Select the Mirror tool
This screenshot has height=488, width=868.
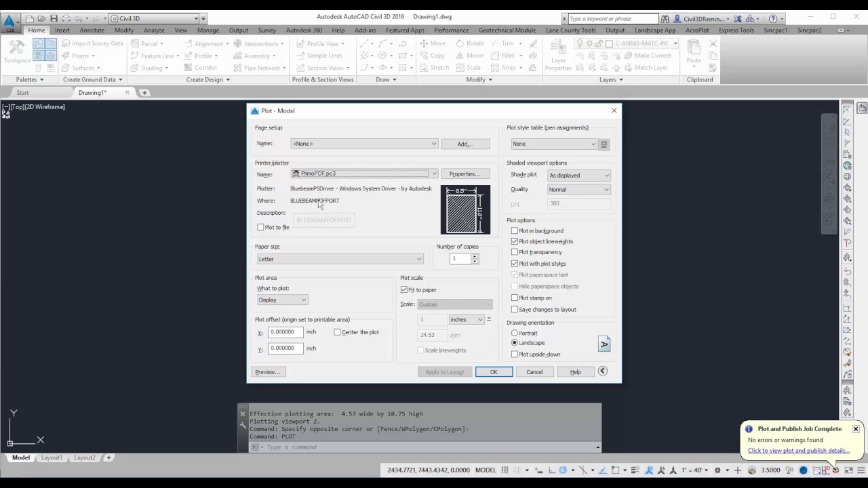click(x=469, y=56)
